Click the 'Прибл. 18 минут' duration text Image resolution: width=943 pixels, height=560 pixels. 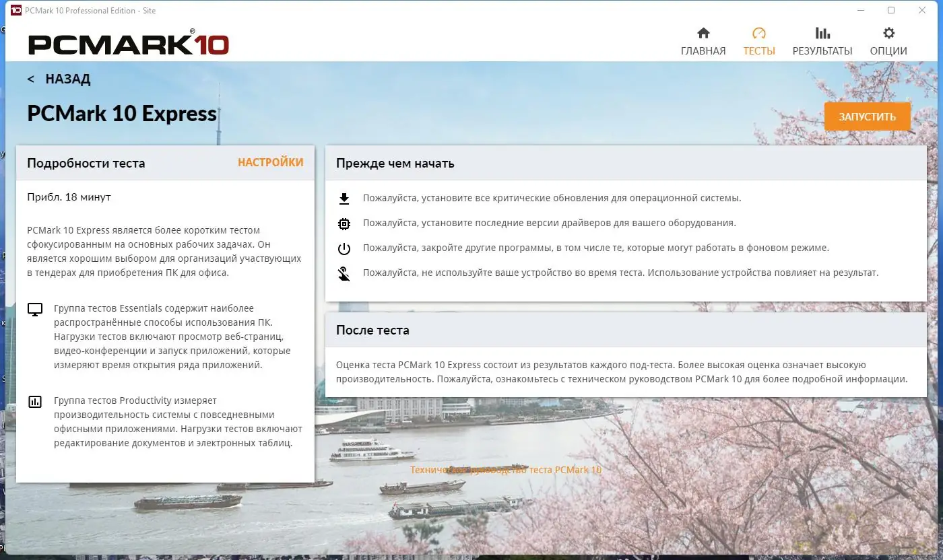tap(69, 197)
